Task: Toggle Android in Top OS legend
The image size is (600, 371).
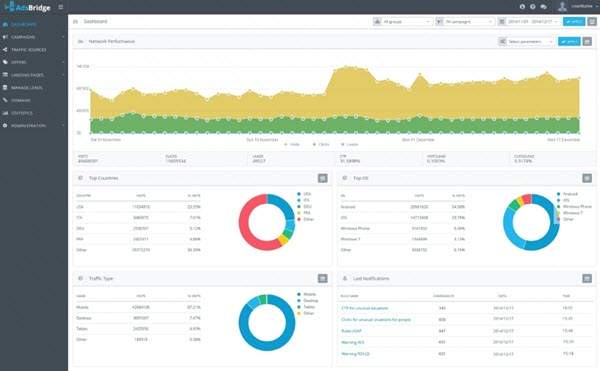Action: click(567, 194)
